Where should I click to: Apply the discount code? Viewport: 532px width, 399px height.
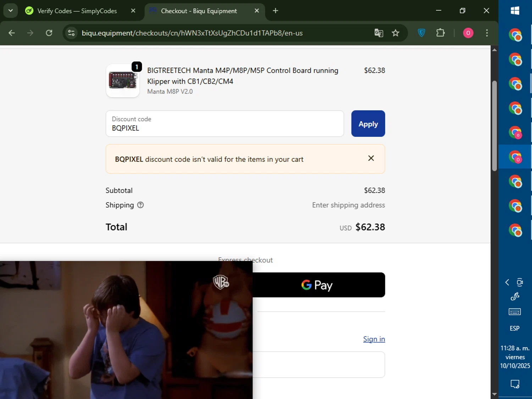tap(368, 123)
